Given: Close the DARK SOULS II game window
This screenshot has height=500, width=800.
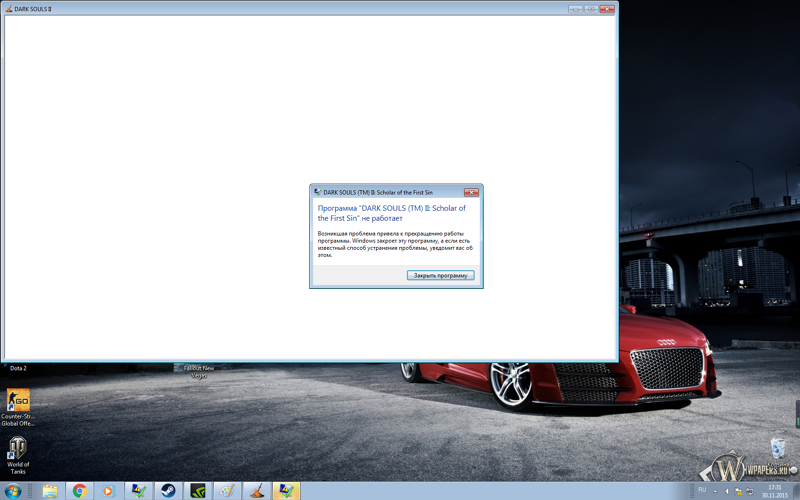Looking at the screenshot, I should 607,9.
